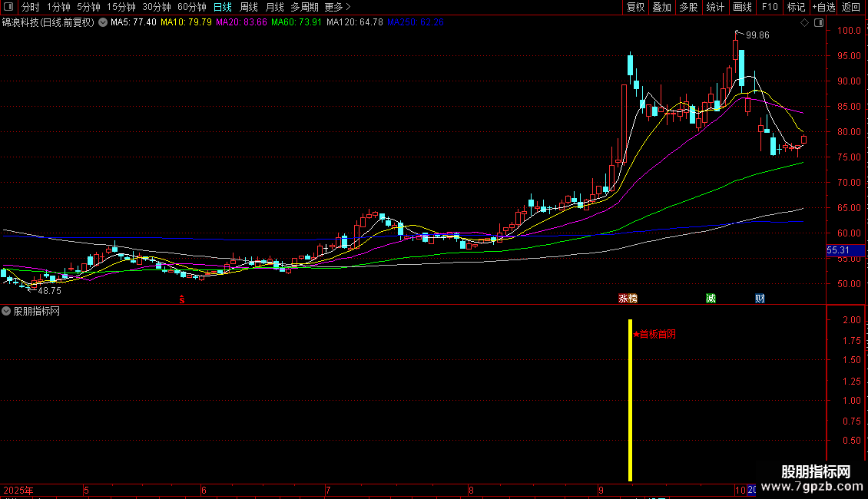Click stock title 锦浪科技(日线.前复权)
868x499 pixels.
(48, 23)
